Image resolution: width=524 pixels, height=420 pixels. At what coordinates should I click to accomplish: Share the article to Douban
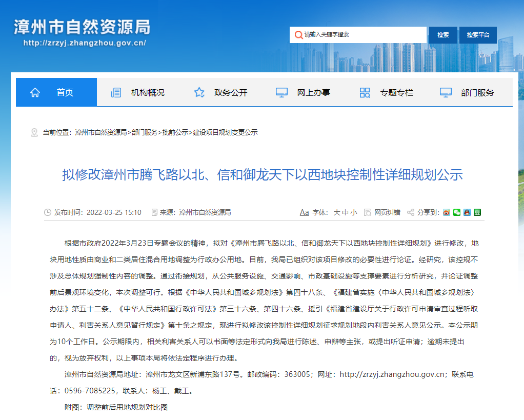477,212
